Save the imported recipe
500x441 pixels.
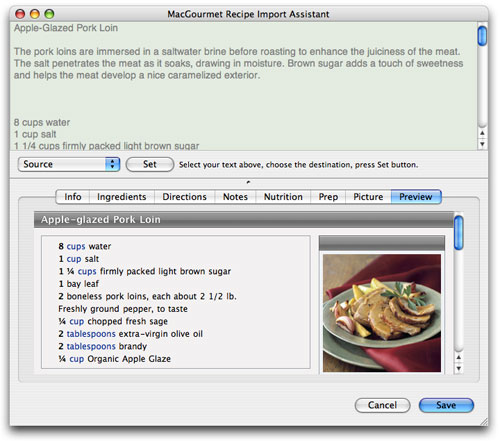pos(446,405)
